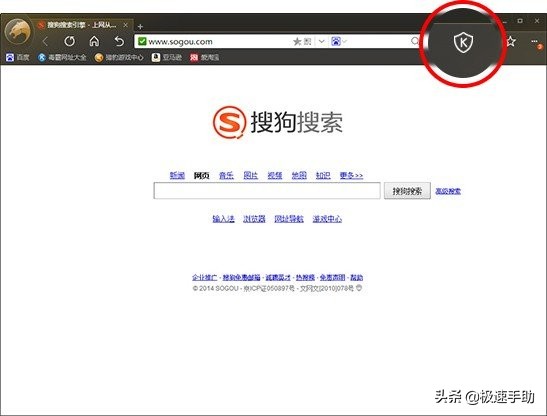Open the 免责声明 footer link
547x416 pixels.
332,277
